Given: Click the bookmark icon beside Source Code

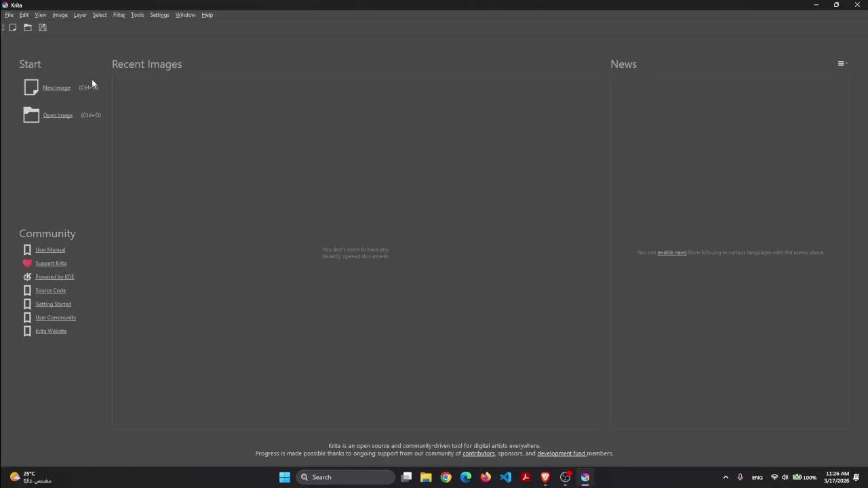Looking at the screenshot, I should [x=27, y=291].
